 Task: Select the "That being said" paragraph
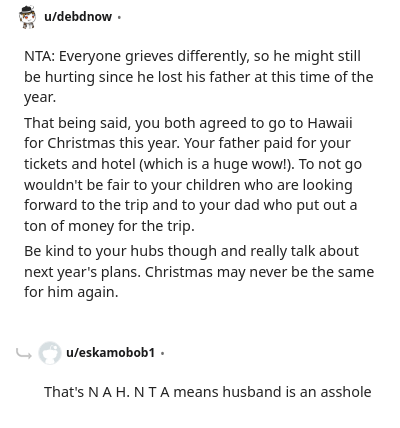193,174
